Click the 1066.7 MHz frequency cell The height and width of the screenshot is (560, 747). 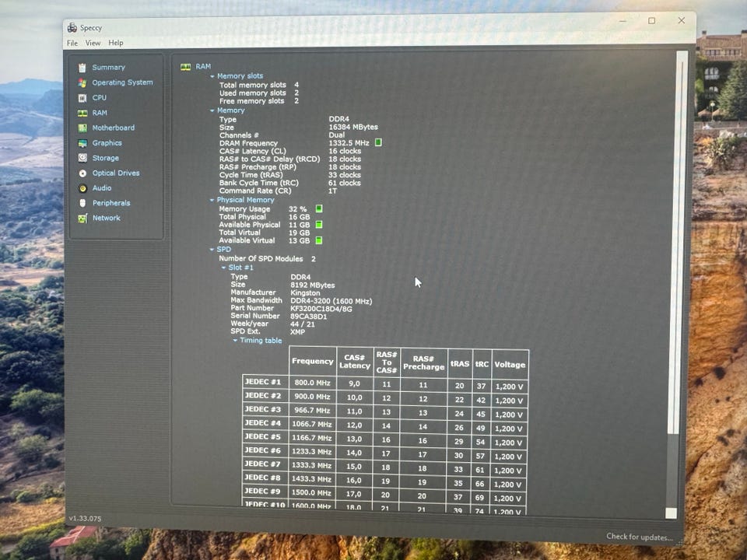tap(313, 425)
